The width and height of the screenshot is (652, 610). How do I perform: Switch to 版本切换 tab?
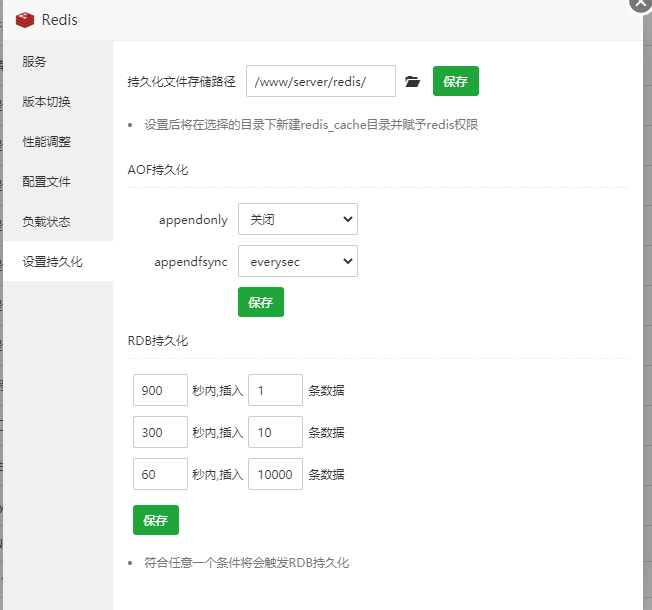tap(58, 101)
